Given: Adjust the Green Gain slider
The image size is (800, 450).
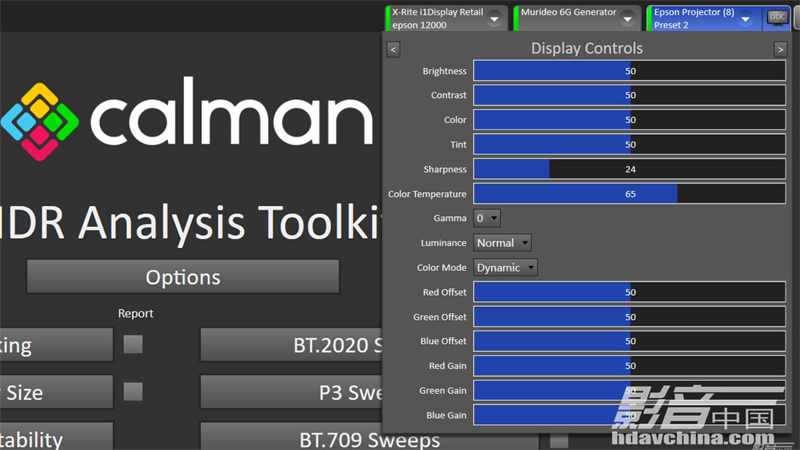Looking at the screenshot, I should 629,390.
